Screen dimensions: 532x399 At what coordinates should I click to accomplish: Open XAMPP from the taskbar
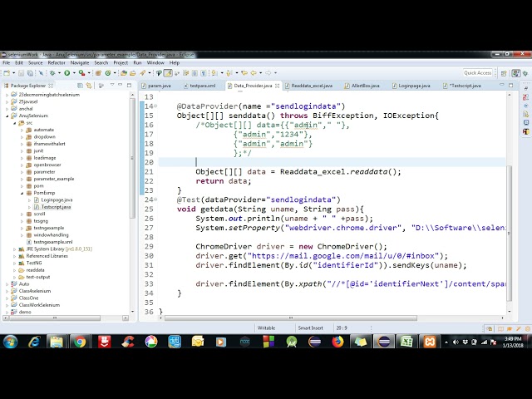point(430,342)
